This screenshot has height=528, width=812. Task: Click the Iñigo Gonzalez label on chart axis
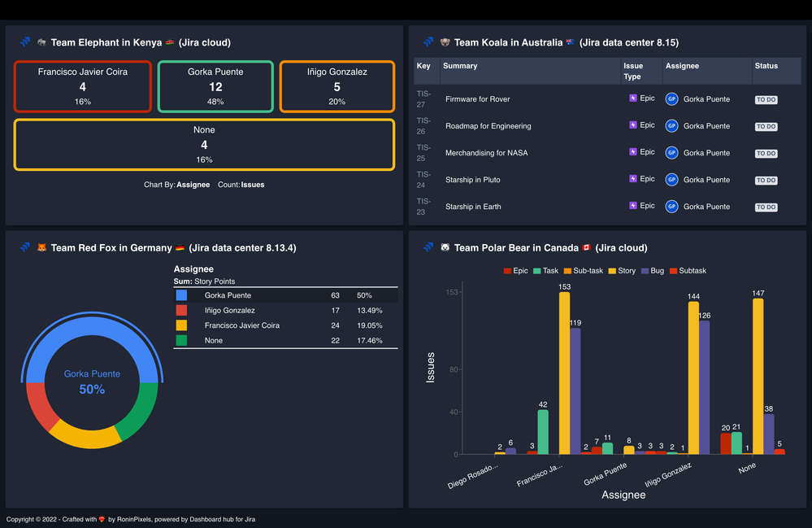668,475
